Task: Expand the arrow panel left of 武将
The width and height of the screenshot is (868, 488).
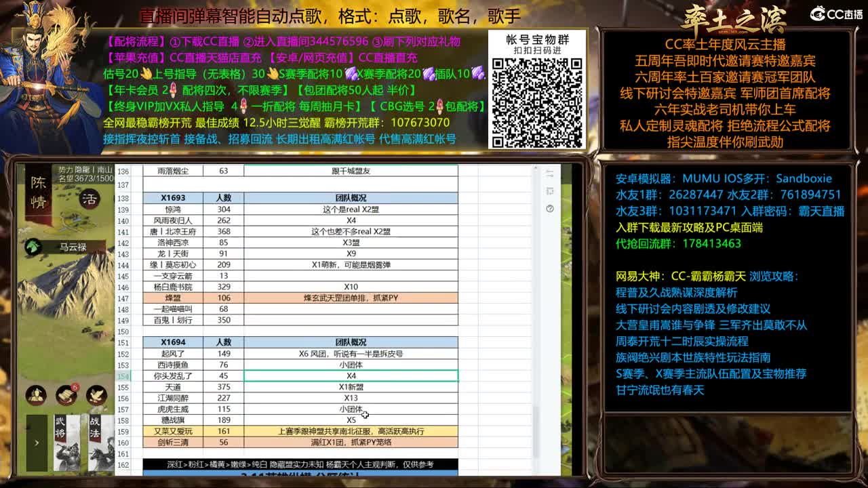Action: tap(37, 443)
